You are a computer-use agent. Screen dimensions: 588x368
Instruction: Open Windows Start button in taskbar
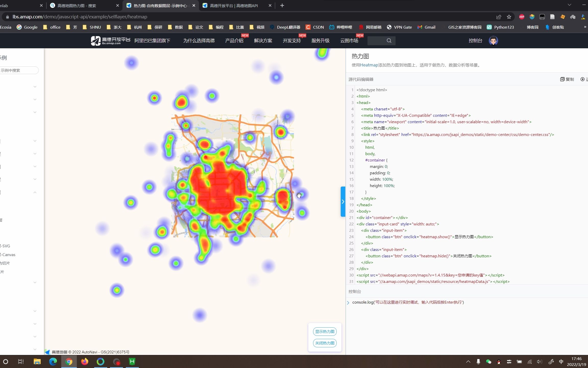(6, 362)
